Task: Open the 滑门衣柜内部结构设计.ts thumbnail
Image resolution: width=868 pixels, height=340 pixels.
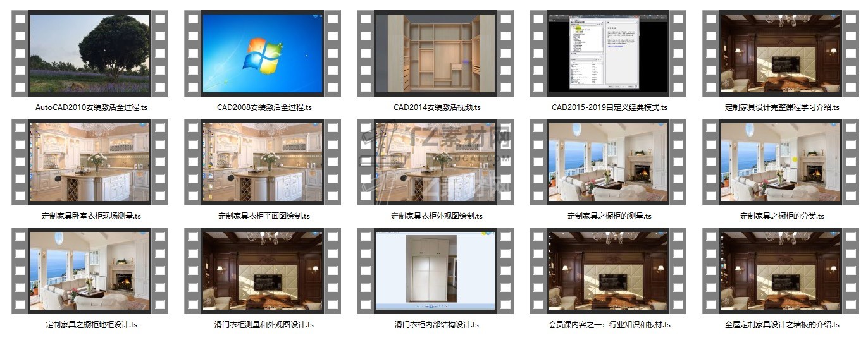Action: click(435, 271)
